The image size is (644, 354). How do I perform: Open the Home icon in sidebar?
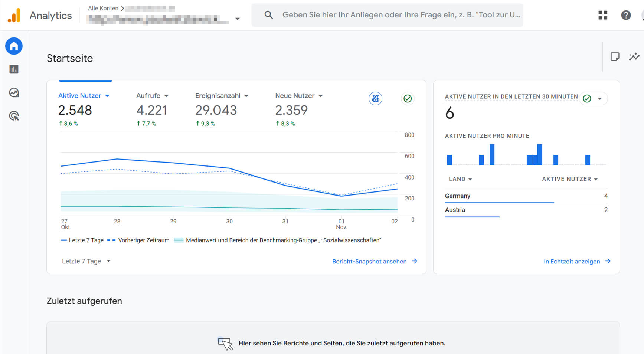click(14, 46)
